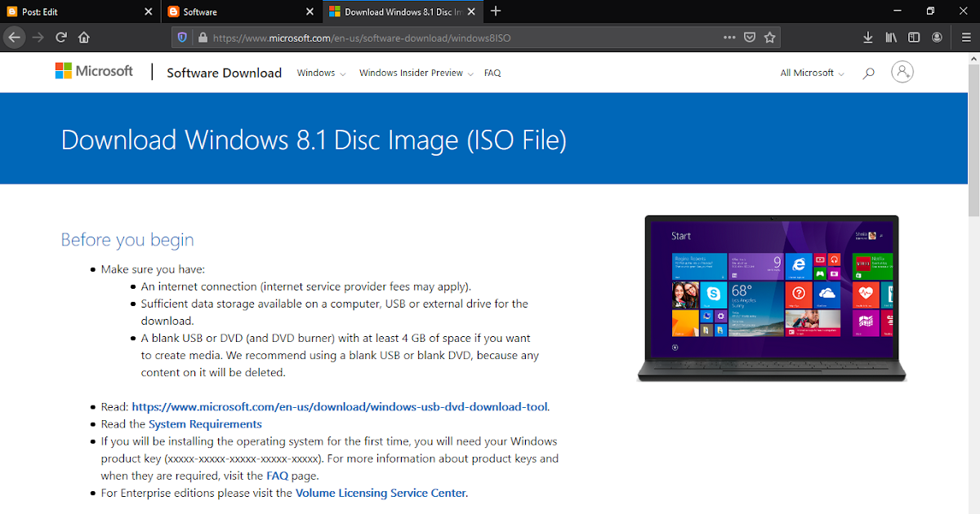Screen dimensions: 980x514
Task: Click the 'Download Windows 8.1 Disc Image' title
Action: (314, 140)
